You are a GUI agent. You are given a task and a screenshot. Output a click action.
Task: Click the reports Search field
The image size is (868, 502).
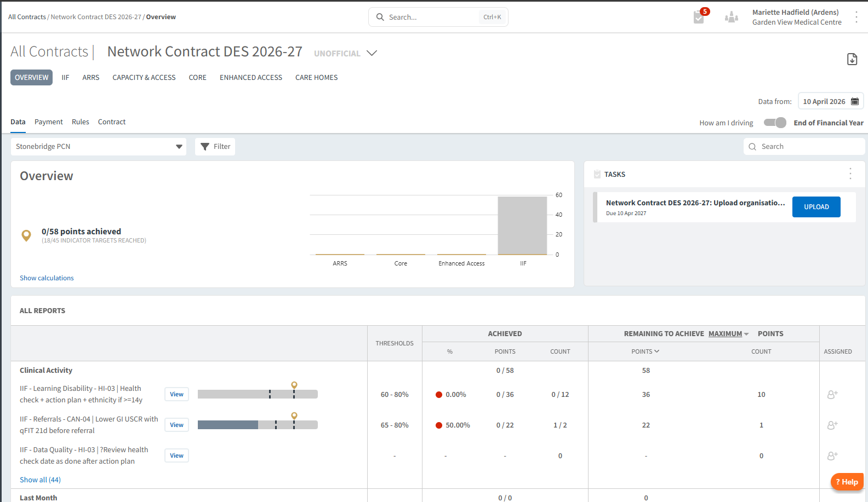(804, 147)
